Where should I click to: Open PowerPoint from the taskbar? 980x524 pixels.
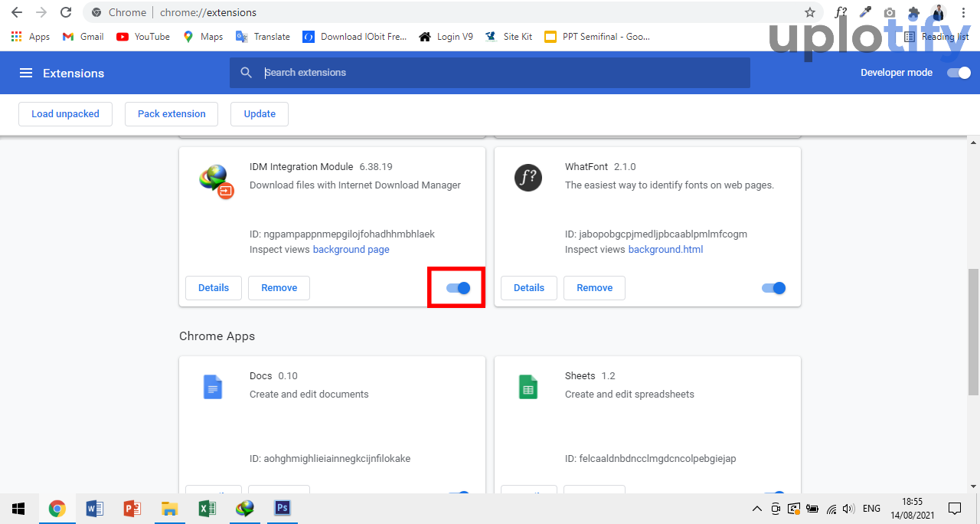(132, 509)
